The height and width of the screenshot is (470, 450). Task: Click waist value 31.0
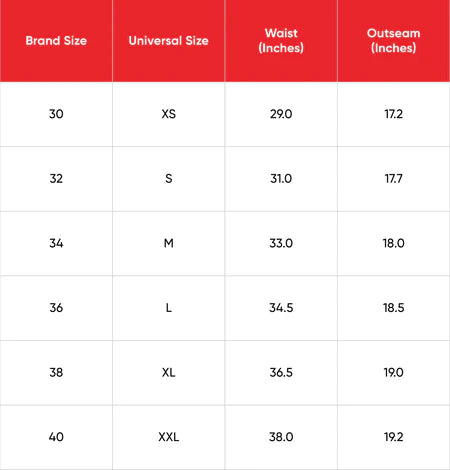point(281,179)
